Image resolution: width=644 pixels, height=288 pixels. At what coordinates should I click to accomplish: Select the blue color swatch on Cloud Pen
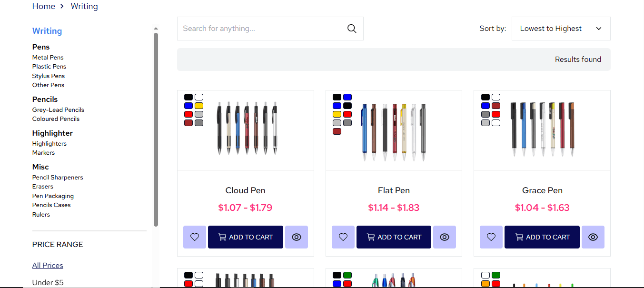click(x=188, y=105)
